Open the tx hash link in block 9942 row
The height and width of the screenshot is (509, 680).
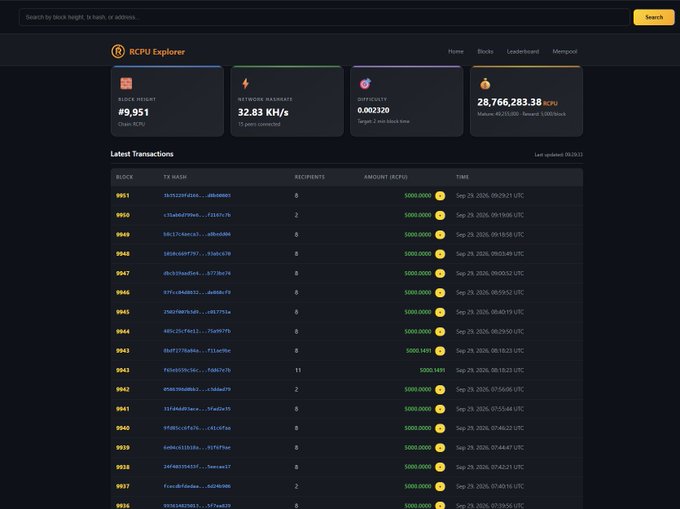197,389
